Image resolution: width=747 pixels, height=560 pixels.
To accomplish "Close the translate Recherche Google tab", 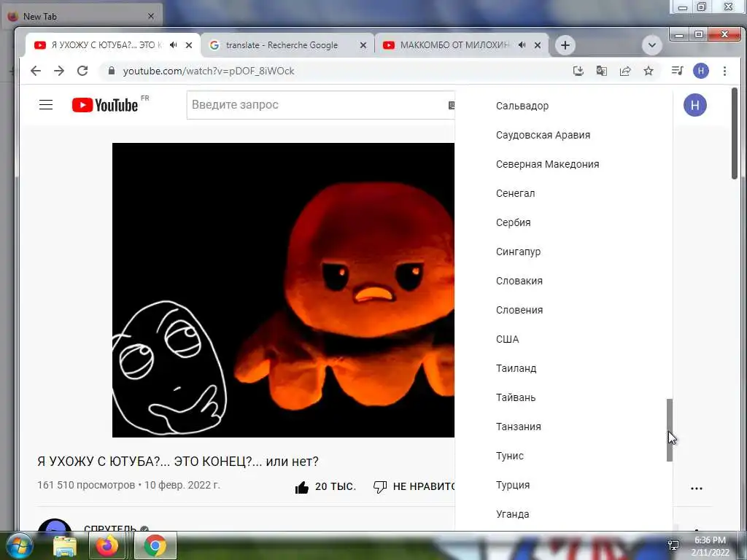I will tap(363, 45).
